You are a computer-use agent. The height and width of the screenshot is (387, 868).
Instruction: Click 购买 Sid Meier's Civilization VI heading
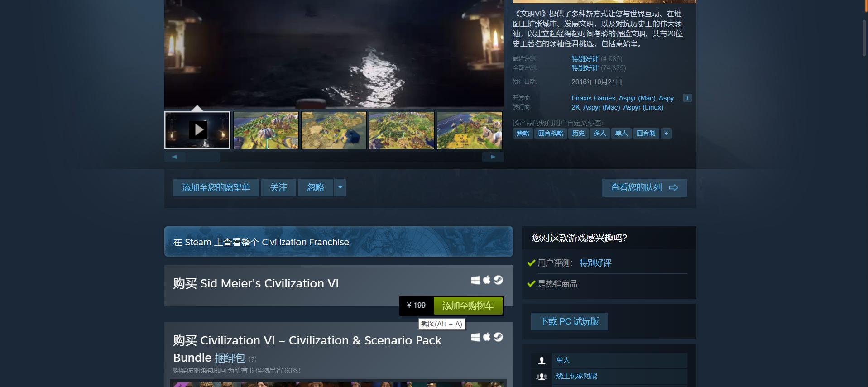point(256,283)
